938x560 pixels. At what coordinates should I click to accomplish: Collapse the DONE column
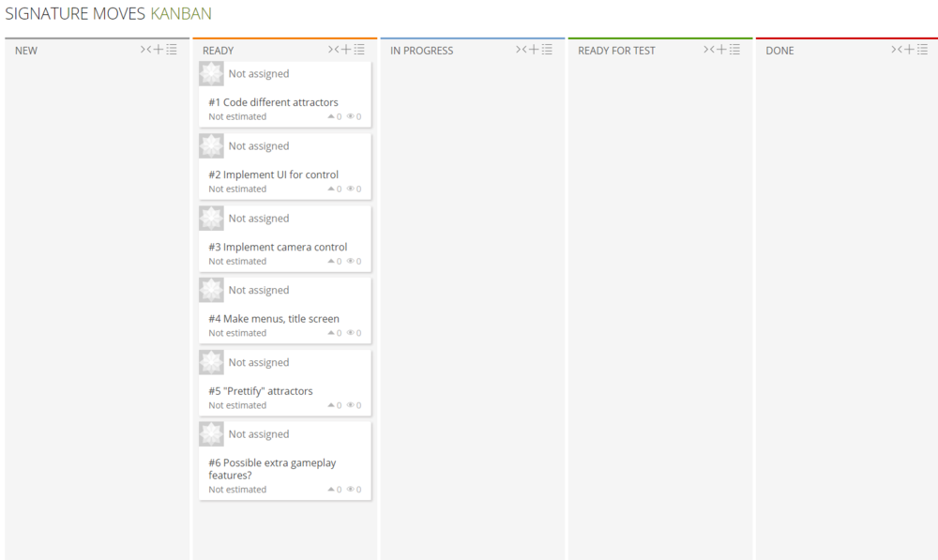coord(896,50)
